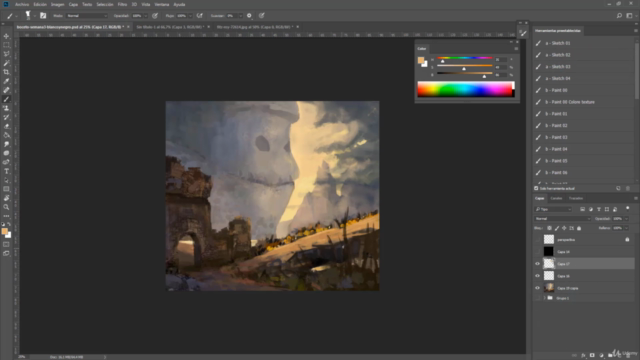Select the Move tool

coord(6,36)
